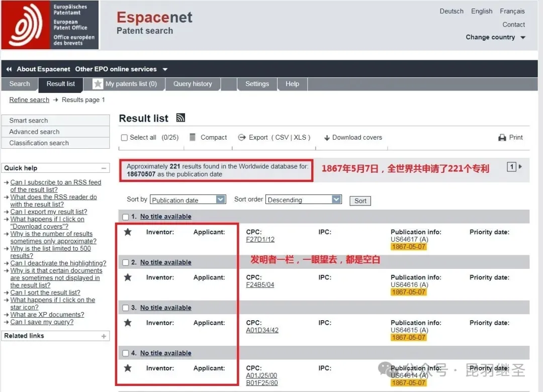The width and height of the screenshot is (543, 392).
Task: Check the box for result 4
Action: [x=125, y=353]
